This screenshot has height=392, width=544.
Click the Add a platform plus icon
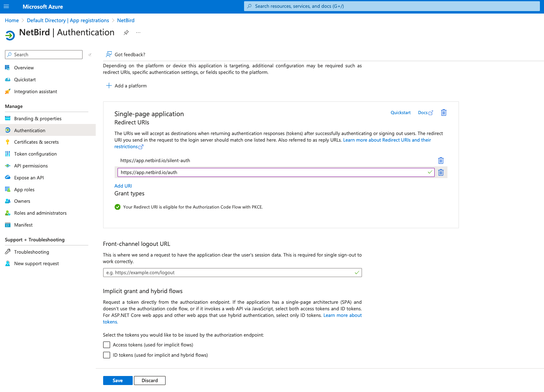coord(108,85)
